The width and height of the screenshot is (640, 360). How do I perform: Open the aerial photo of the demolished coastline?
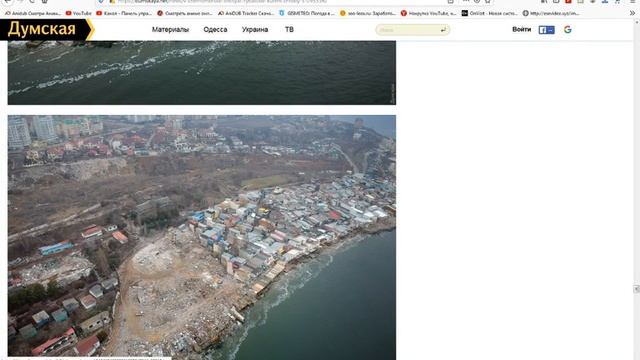point(202,237)
